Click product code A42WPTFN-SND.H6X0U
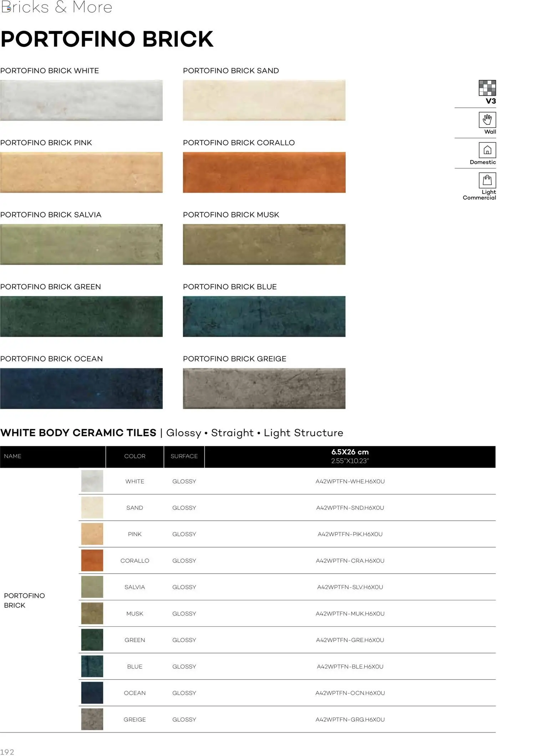This screenshot has width=553, height=756. 350,508
